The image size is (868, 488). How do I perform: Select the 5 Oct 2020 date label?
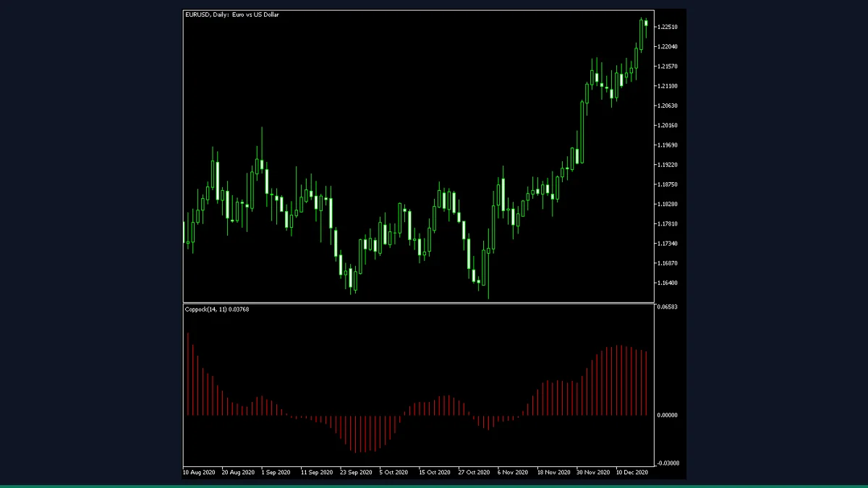click(x=394, y=472)
